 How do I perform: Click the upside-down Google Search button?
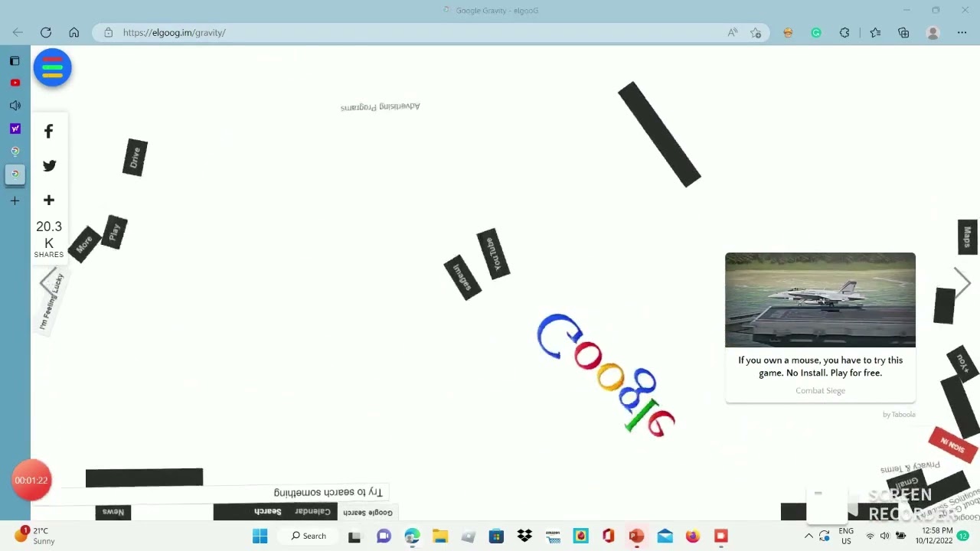click(x=367, y=513)
